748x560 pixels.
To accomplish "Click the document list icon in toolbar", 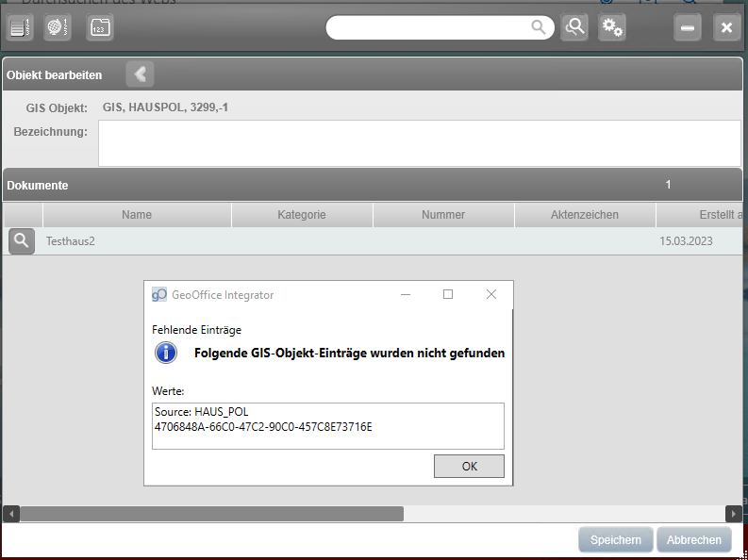I will point(19,27).
